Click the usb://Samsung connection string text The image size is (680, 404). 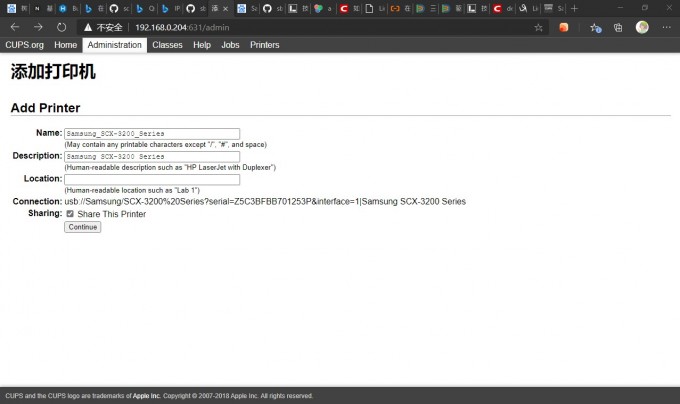(265, 202)
